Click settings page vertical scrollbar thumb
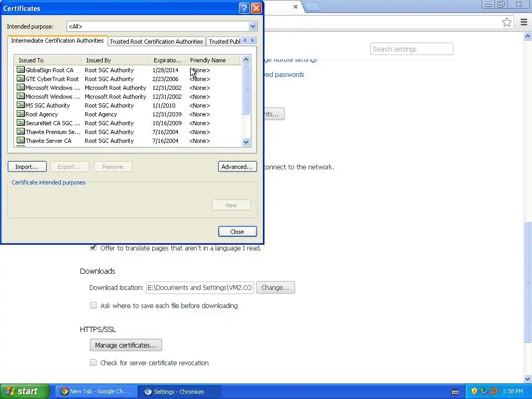Viewport: 532px width, 399px height. point(528,282)
